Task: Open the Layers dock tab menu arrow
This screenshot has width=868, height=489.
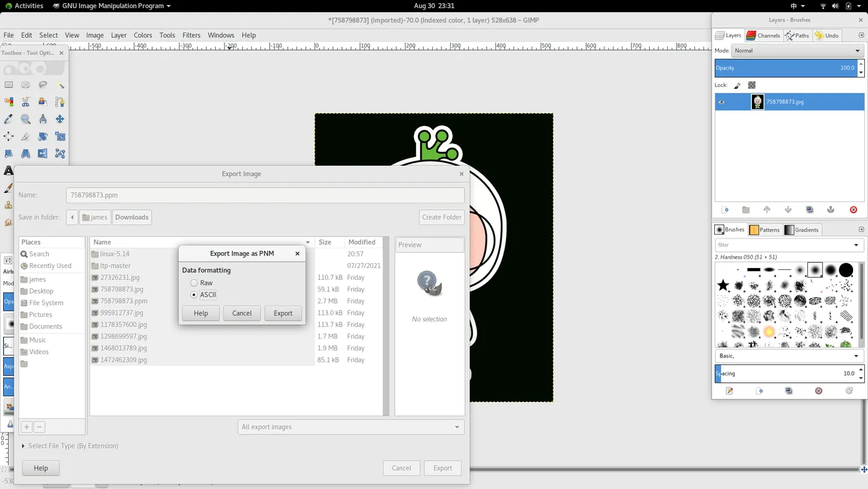Action: [861, 35]
